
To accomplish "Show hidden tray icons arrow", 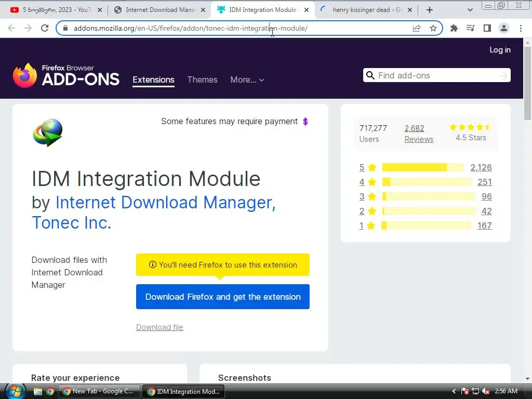I will coord(454,391).
